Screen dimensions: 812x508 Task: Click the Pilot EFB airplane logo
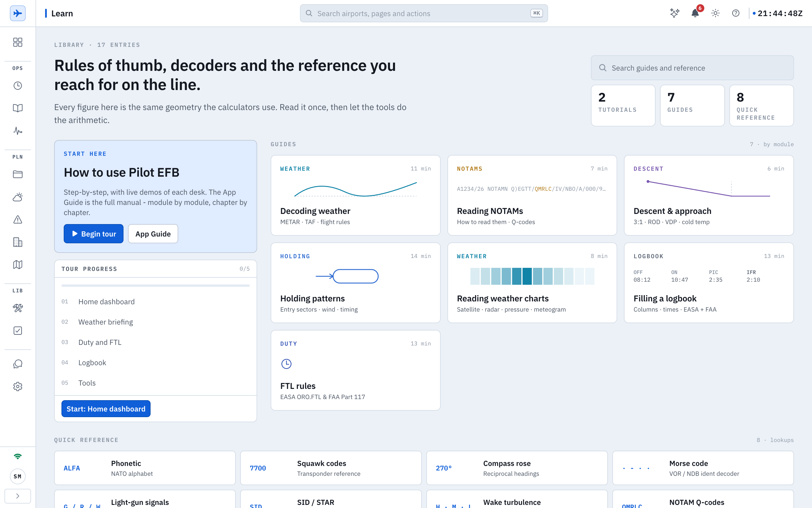(18, 14)
